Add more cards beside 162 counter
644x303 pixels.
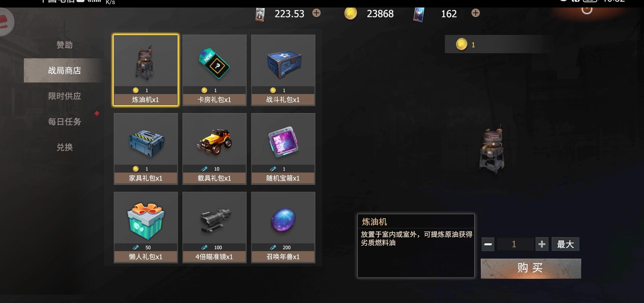coord(475,13)
